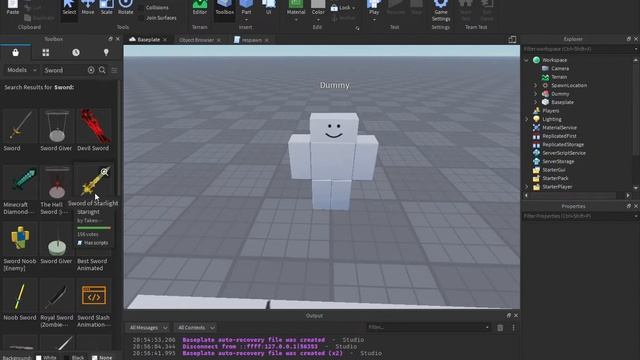Open Toolbox Marketplace tab

16,53
